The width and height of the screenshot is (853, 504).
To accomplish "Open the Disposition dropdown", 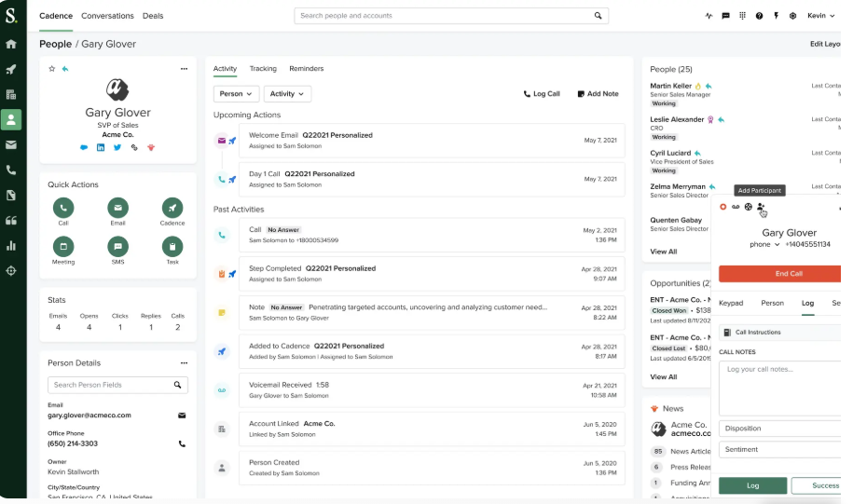I will pyautogui.click(x=780, y=429).
